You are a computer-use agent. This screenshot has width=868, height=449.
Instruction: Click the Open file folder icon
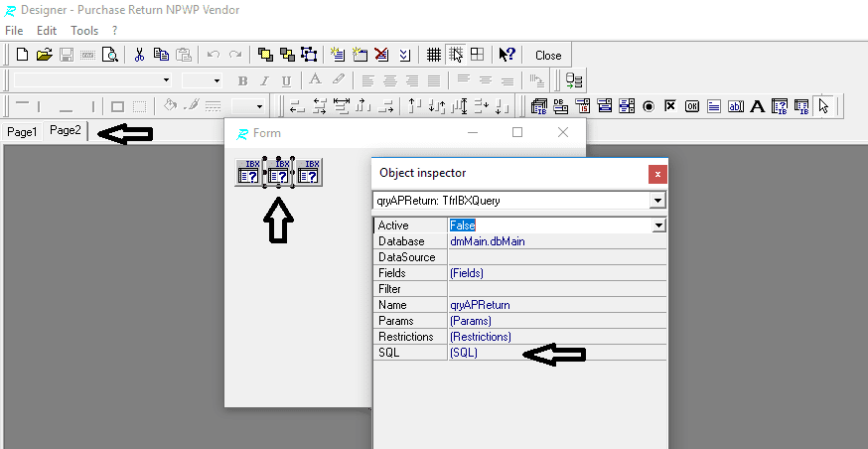[44, 55]
